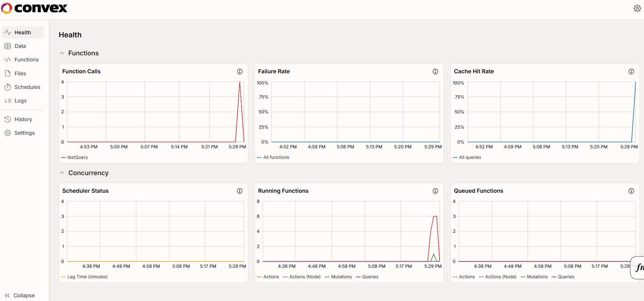Click the Scheduler Status chart title
This screenshot has height=301, width=644.
pos(86,191)
